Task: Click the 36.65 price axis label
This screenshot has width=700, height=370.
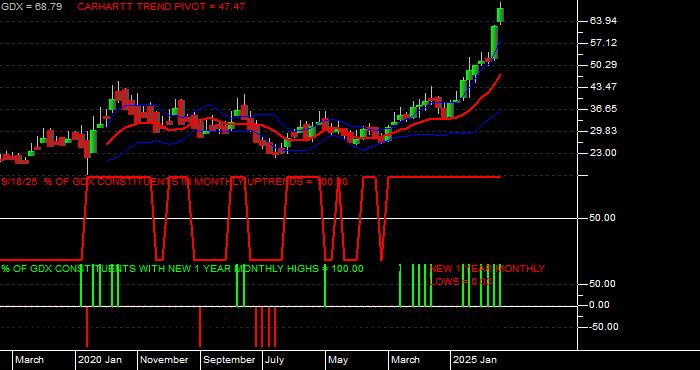Action: click(x=602, y=109)
